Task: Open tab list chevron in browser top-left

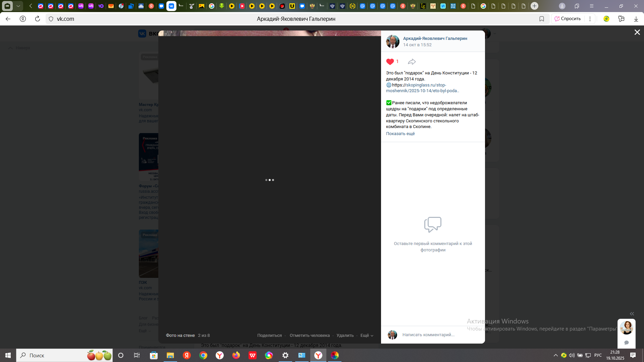Action: 18,6
